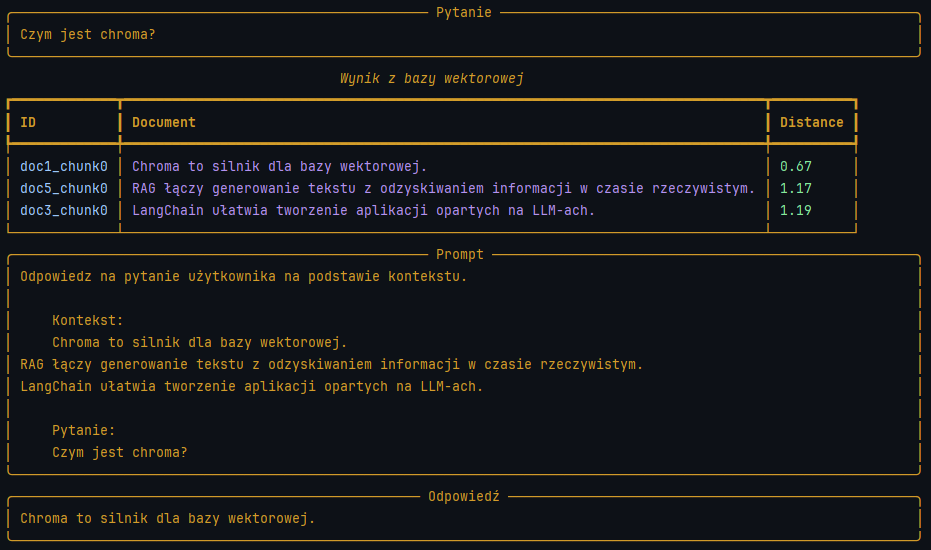Click the question text in the Pytanie panel
Image resolution: width=931 pixels, height=550 pixels.
click(88, 34)
